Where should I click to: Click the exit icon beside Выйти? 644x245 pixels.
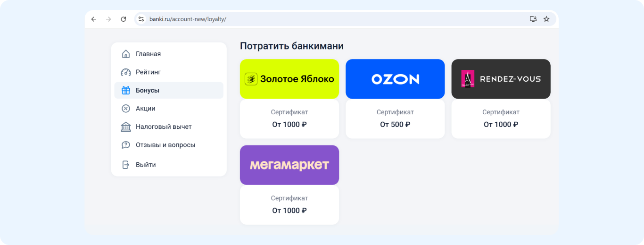click(x=126, y=165)
